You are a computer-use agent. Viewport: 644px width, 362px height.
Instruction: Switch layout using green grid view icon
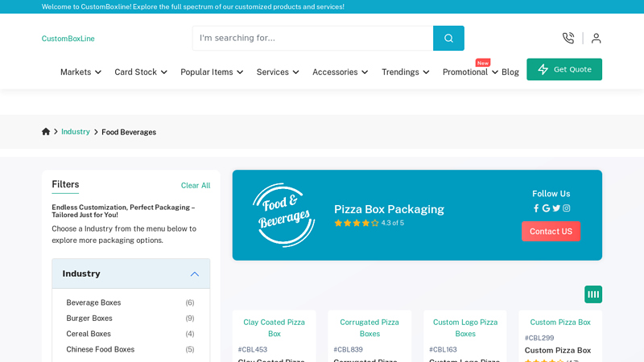pos(593,294)
